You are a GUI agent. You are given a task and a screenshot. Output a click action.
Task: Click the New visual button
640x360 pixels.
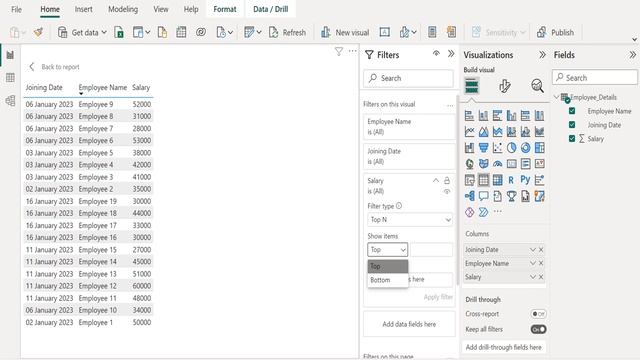click(345, 32)
